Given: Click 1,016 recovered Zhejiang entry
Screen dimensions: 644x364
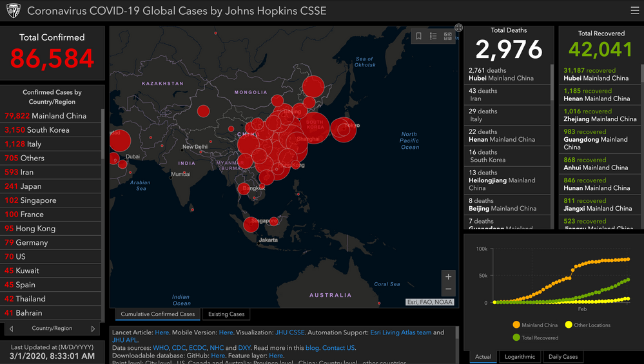Looking at the screenshot, I should (x=600, y=115).
